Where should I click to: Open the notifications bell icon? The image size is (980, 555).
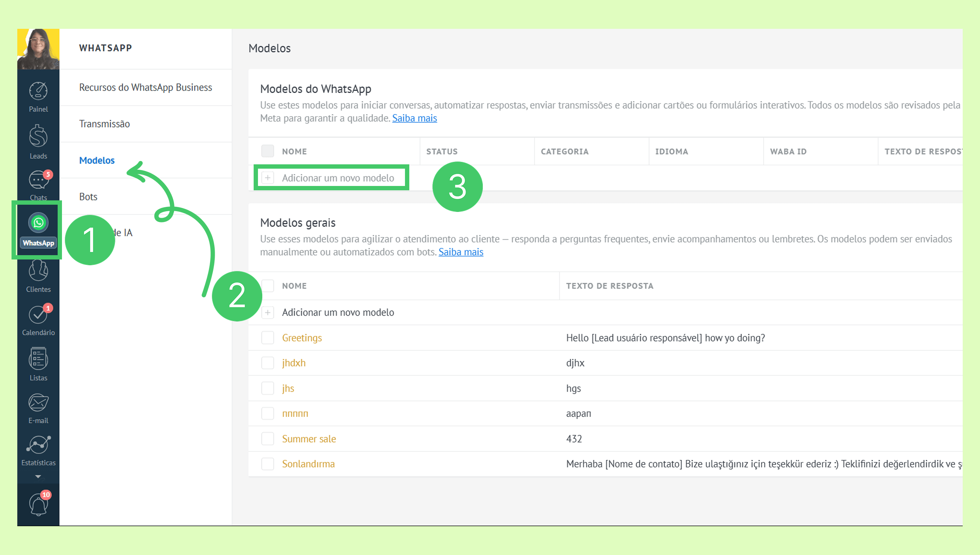39,504
